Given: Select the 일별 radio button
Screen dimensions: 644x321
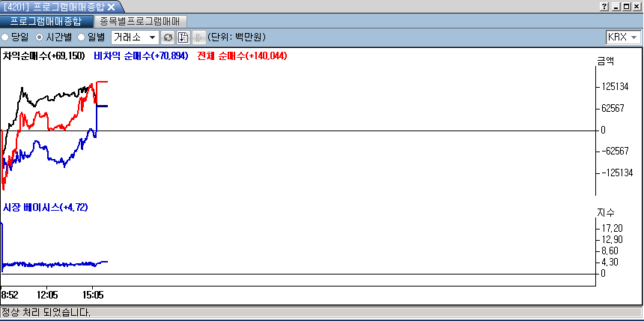Looking at the screenshot, I should (x=82, y=37).
